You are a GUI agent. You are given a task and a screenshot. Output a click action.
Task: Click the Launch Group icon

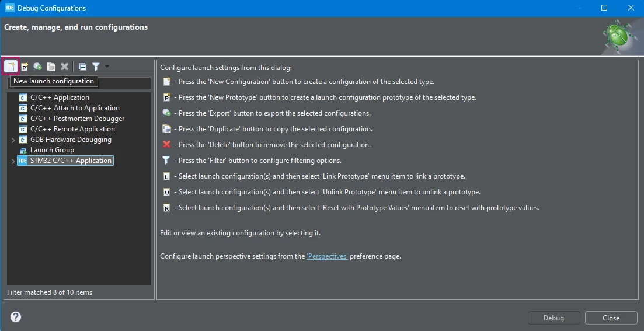[x=23, y=150]
